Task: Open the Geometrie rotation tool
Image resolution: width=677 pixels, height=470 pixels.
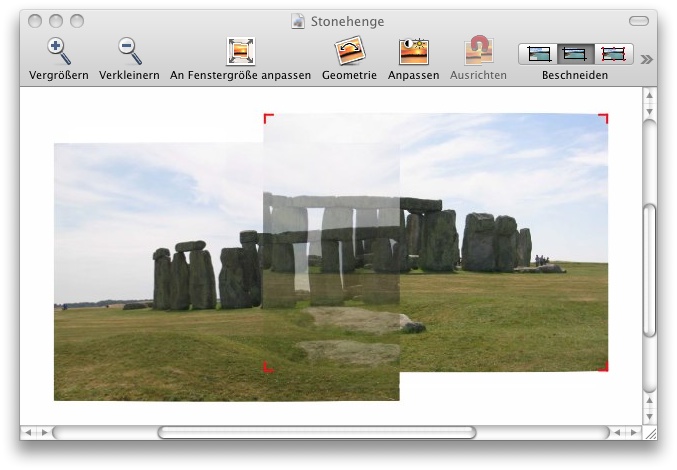Action: pos(349,51)
